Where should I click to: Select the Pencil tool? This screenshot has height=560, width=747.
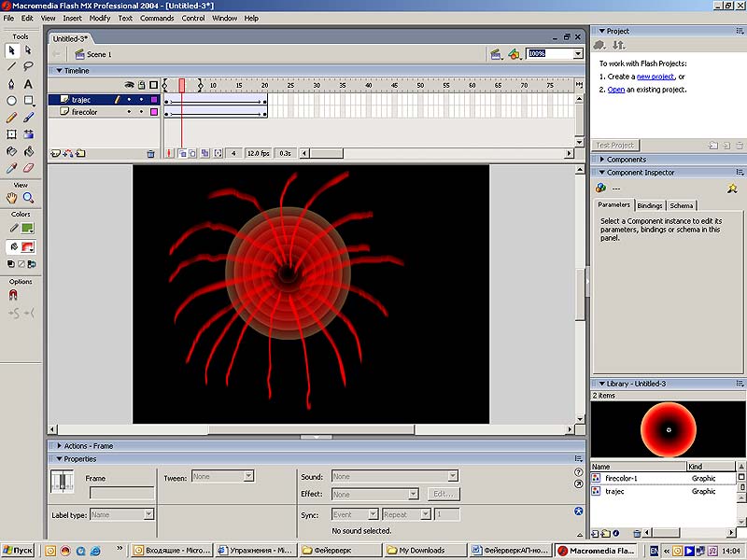pos(12,118)
